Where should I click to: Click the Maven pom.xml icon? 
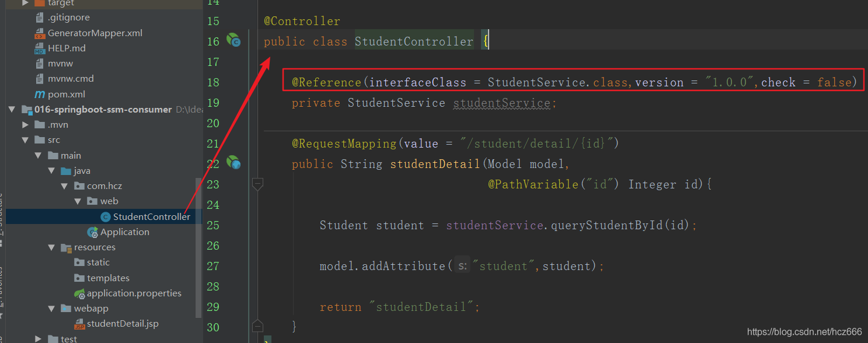tap(40, 94)
